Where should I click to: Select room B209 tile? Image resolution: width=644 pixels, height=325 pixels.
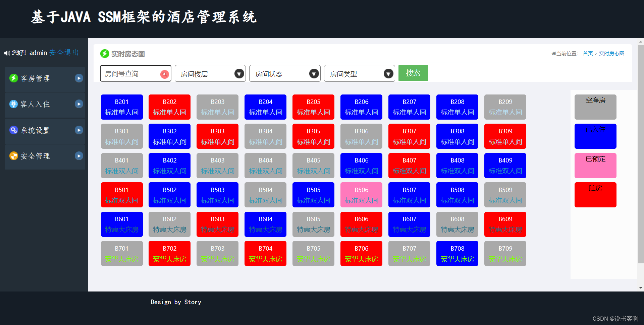tap(505, 107)
